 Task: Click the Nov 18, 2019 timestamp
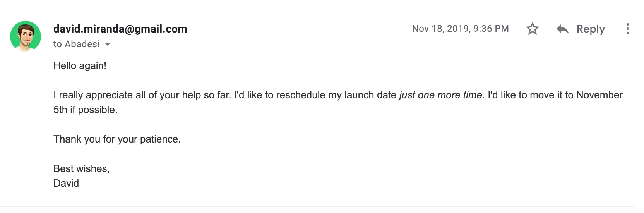click(460, 29)
